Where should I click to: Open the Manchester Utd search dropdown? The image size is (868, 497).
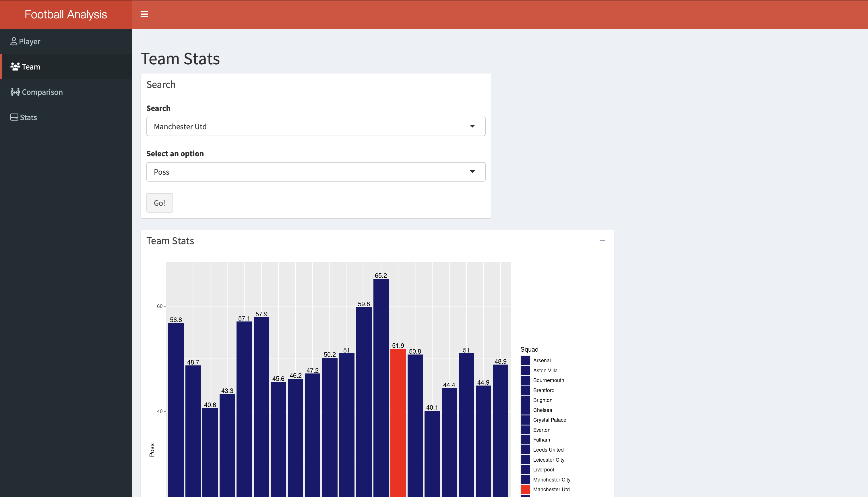click(315, 127)
